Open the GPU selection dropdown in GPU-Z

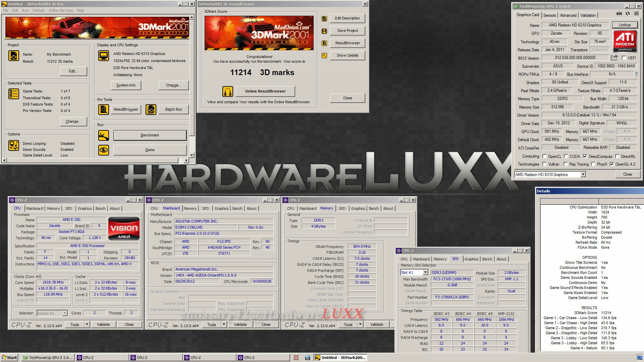click(x=583, y=174)
